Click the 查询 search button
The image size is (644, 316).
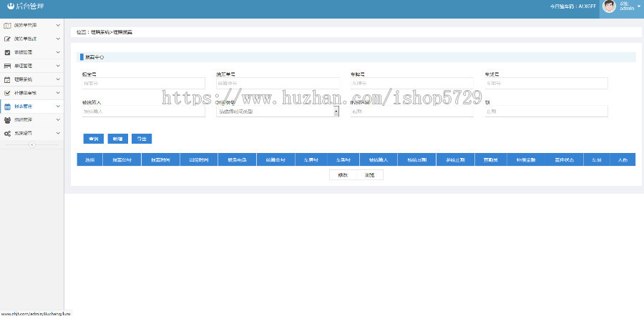pyautogui.click(x=93, y=139)
